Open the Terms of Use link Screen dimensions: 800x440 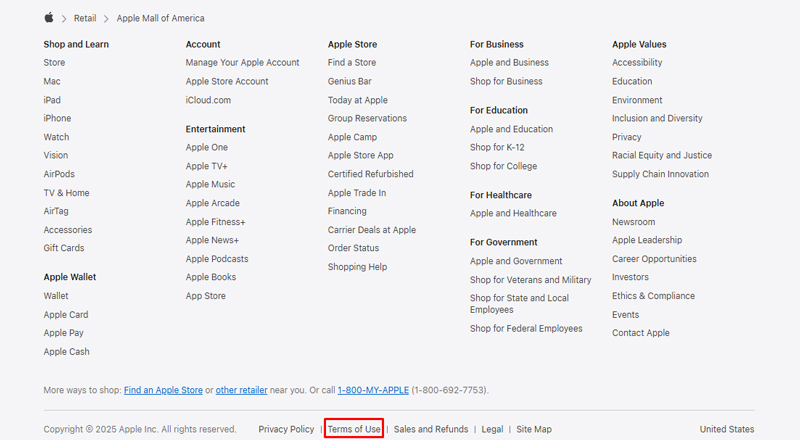(354, 429)
